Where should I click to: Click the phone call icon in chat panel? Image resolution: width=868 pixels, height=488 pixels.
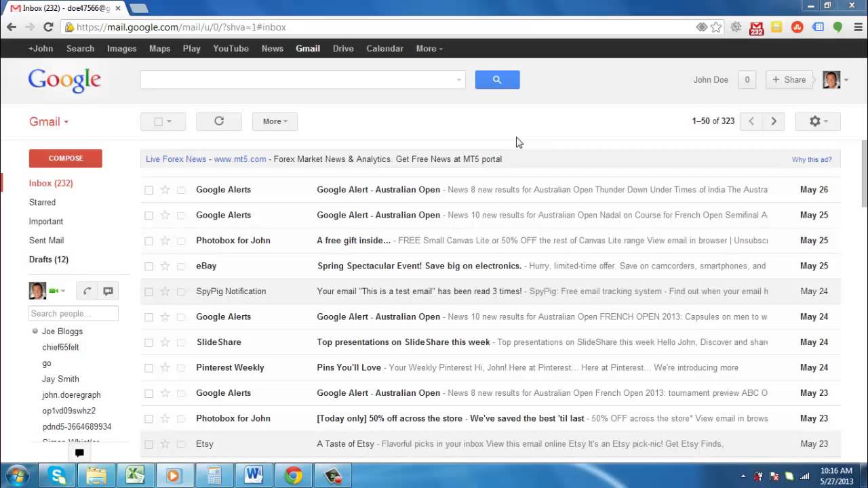[87, 291]
